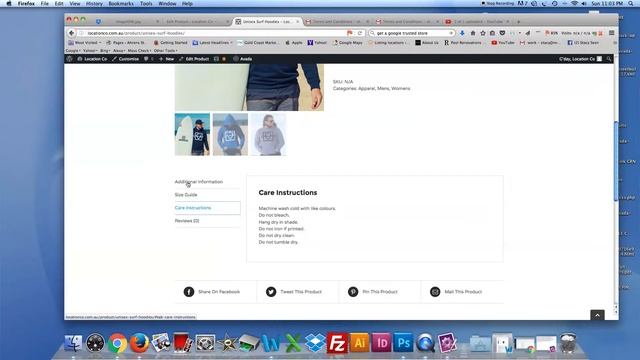Click Pin This Product link

[x=380, y=292]
